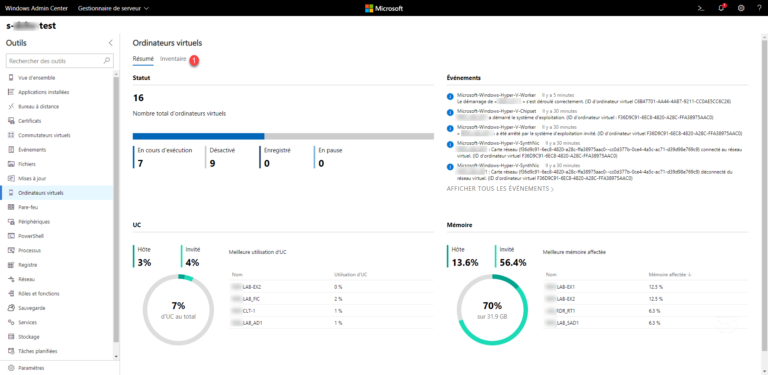Image resolution: width=768 pixels, height=375 pixels.
Task: Click the help question mark icon
Action: coord(759,8)
